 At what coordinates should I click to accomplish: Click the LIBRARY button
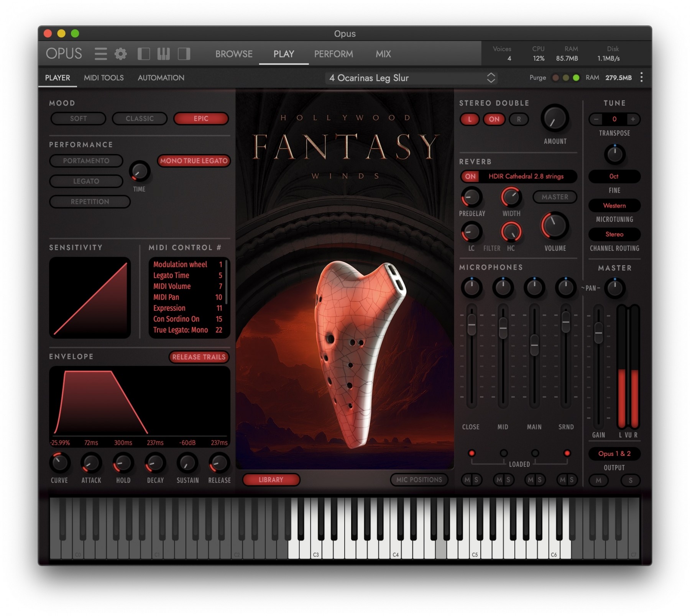point(271,480)
